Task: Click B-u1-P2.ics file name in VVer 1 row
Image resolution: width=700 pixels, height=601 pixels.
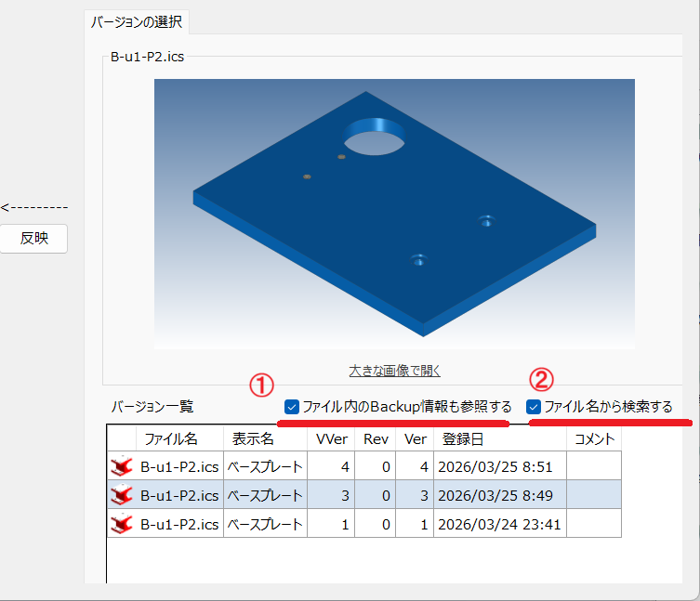Action: point(179,524)
